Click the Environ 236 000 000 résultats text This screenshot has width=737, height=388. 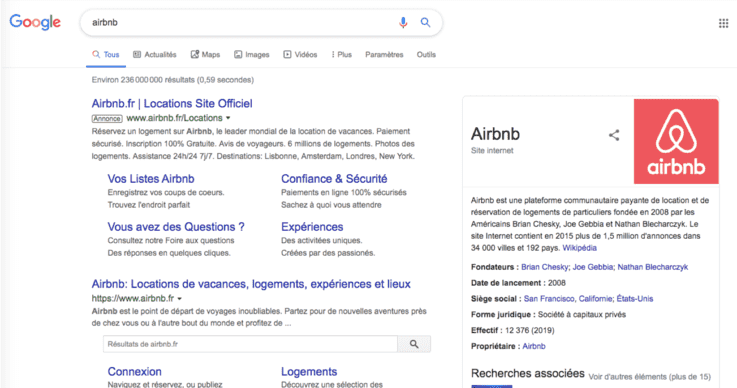(x=172, y=80)
